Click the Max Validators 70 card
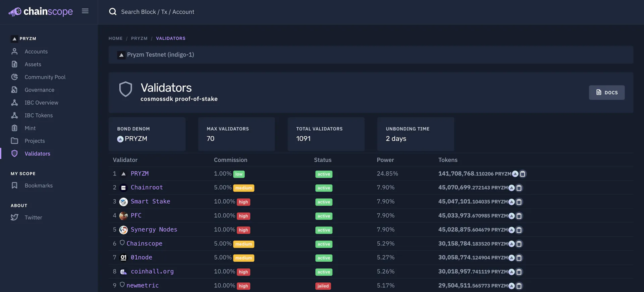644x292 pixels. (237, 134)
